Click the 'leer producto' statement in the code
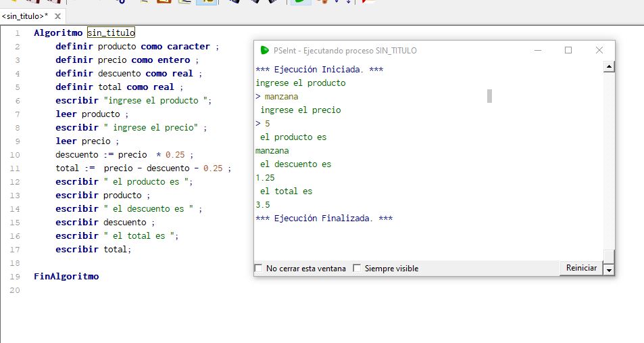 88,114
